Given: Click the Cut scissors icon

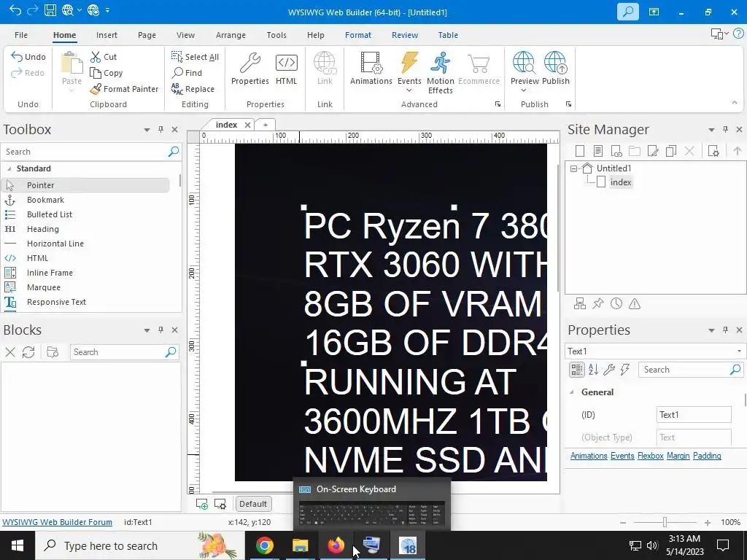Looking at the screenshot, I should (96, 57).
